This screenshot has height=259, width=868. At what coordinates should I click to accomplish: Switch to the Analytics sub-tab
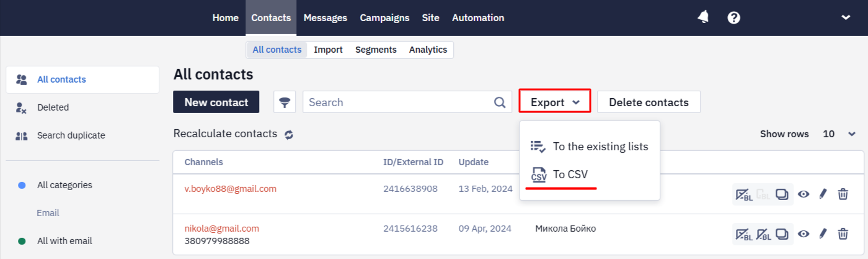point(428,50)
